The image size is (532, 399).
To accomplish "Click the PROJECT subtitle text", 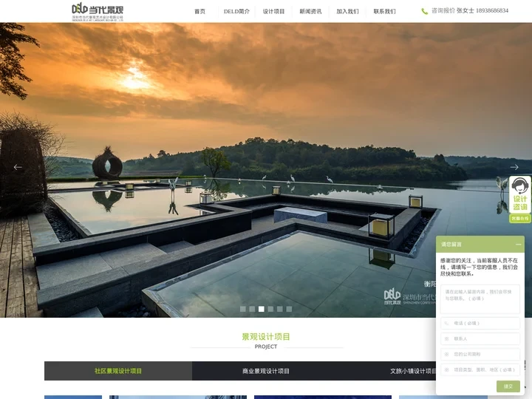I will pos(266,347).
